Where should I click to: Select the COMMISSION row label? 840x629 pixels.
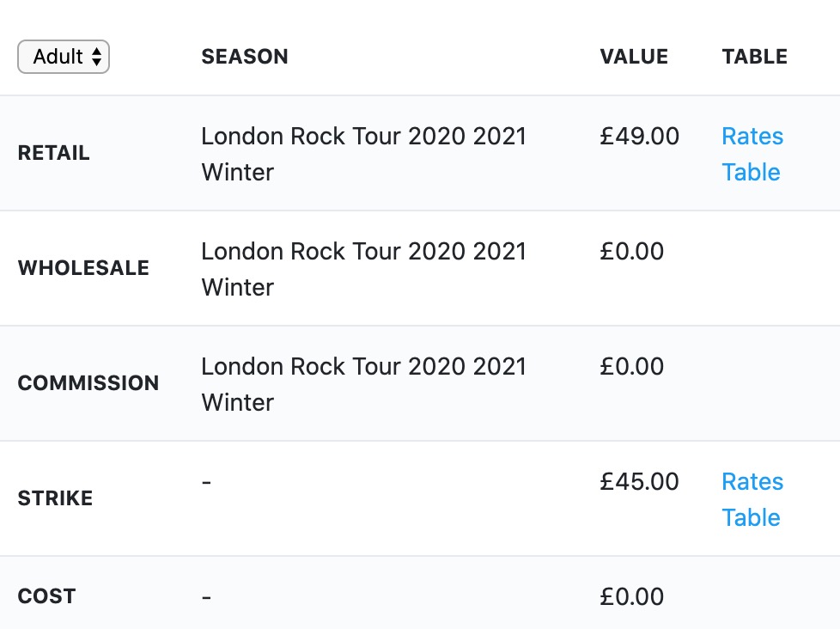coord(88,383)
